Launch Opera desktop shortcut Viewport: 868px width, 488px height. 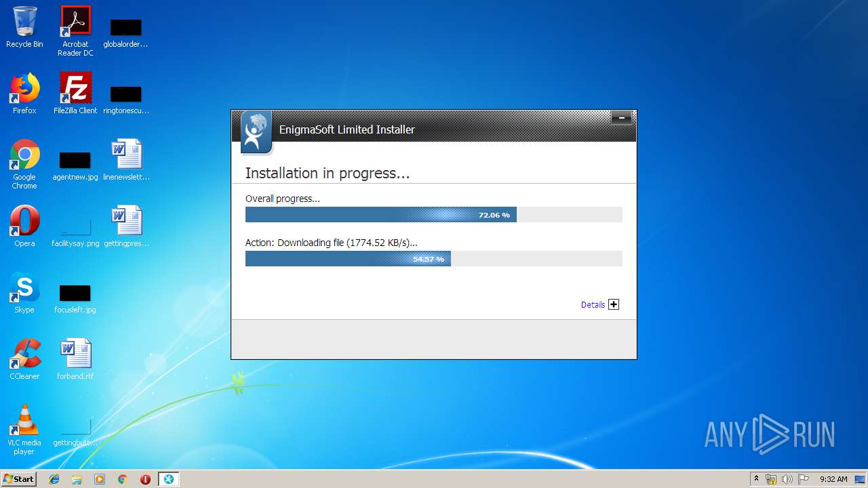(24, 226)
